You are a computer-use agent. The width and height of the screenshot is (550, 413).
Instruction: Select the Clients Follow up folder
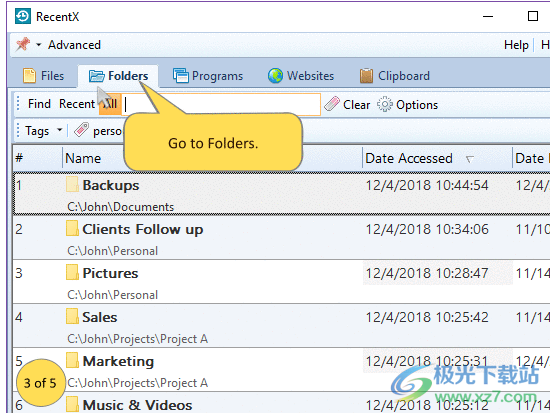(142, 229)
